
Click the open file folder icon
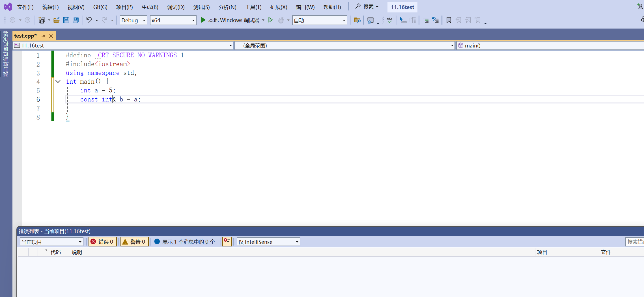[57, 20]
